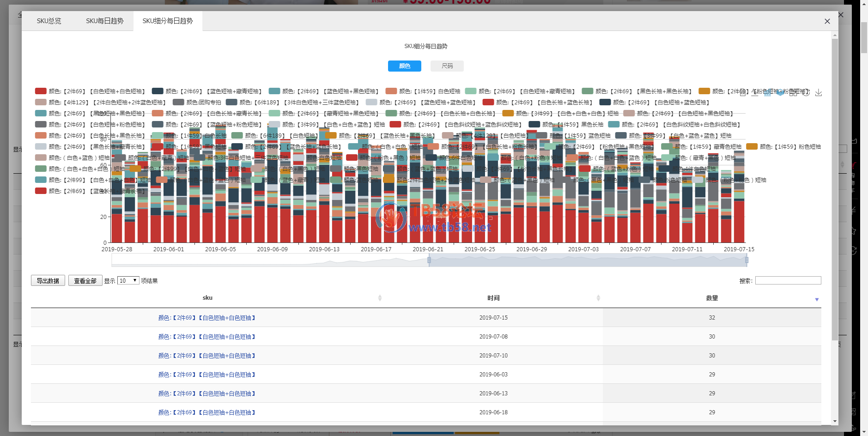Switch chart to bar graph view
868x436 pixels.
click(x=768, y=93)
